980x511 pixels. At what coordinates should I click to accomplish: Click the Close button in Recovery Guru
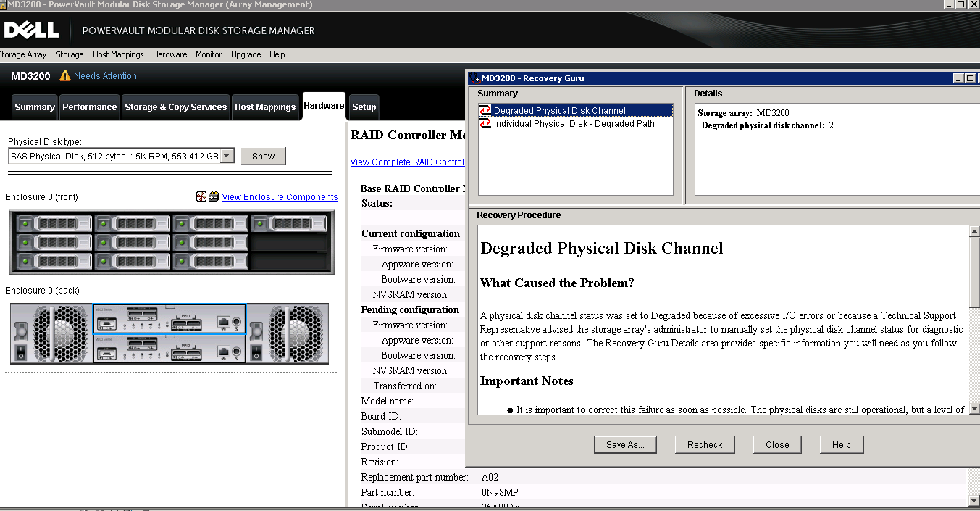tap(777, 444)
